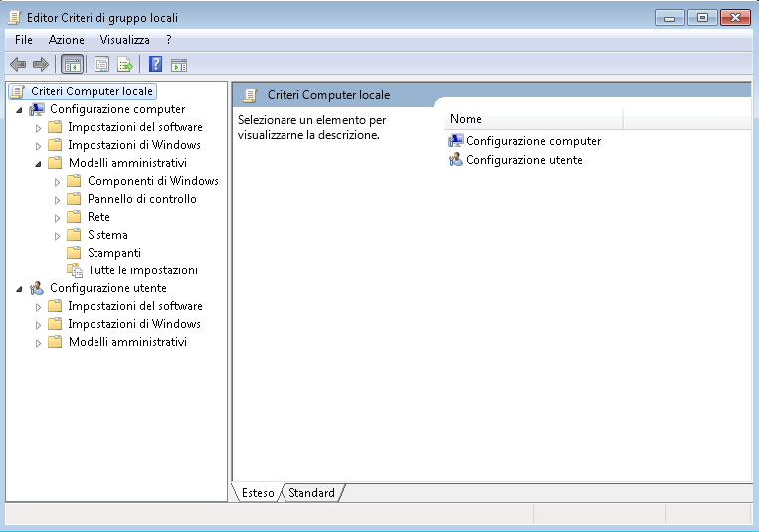759x532 pixels.
Task: Click the folder icon of Rete
Action: pyautogui.click(x=74, y=217)
